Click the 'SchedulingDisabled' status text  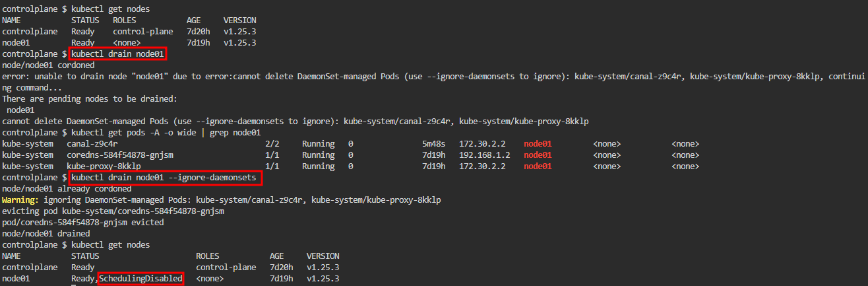(x=140, y=279)
